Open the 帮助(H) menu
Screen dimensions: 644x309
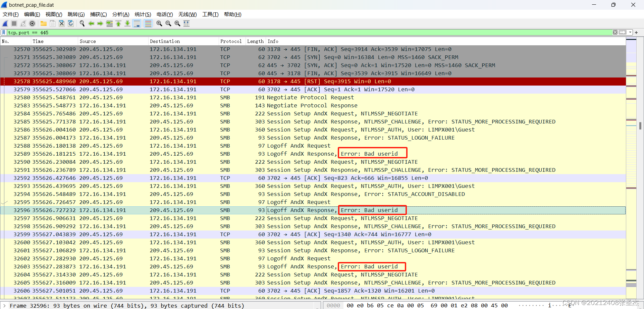(233, 14)
